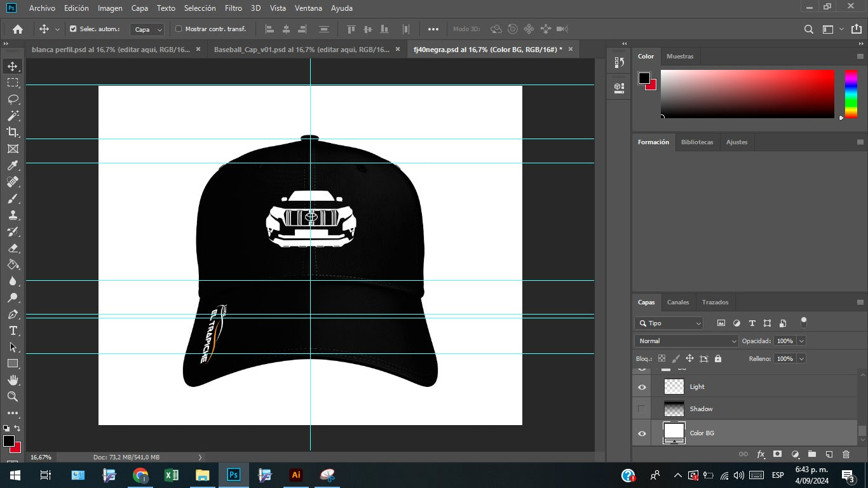Select the Horizontal Type tool
The width and height of the screenshot is (868, 488).
[x=13, y=330]
